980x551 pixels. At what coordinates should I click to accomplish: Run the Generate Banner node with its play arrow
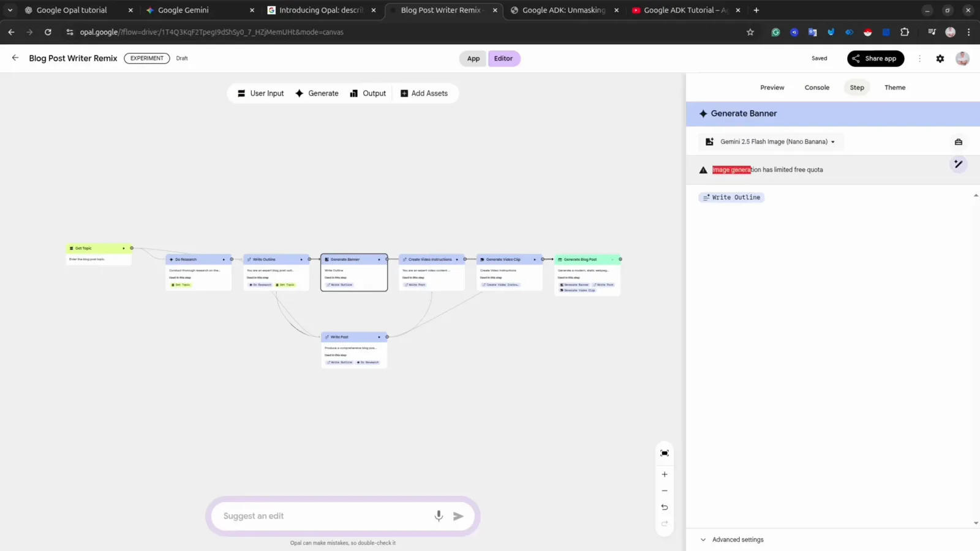pyautogui.click(x=379, y=260)
